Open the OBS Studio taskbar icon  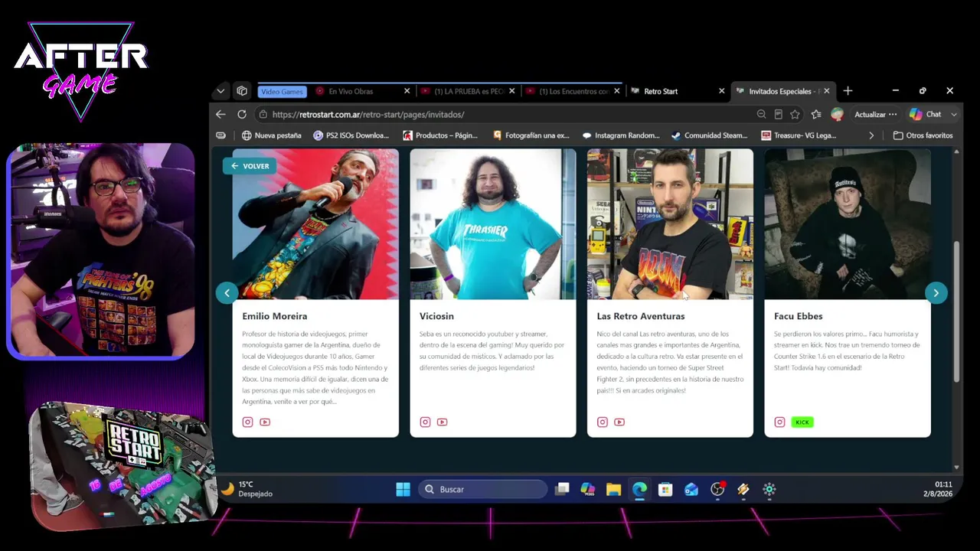(717, 489)
